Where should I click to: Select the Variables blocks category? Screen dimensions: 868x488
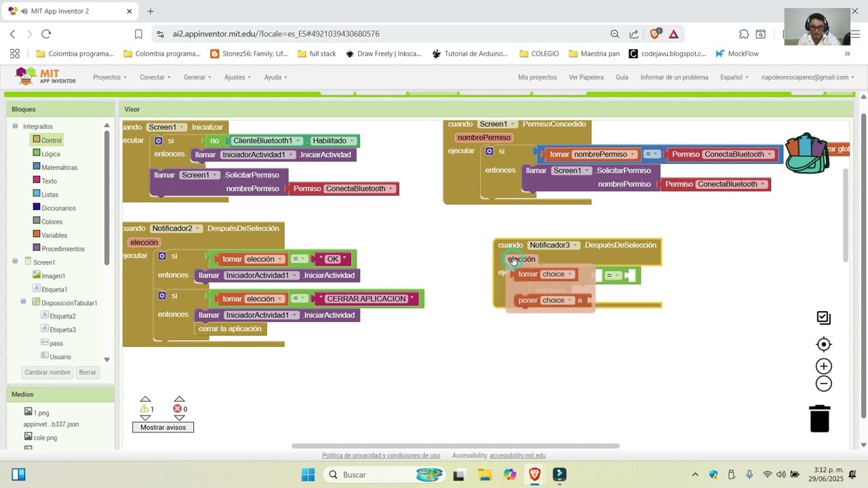click(x=54, y=235)
